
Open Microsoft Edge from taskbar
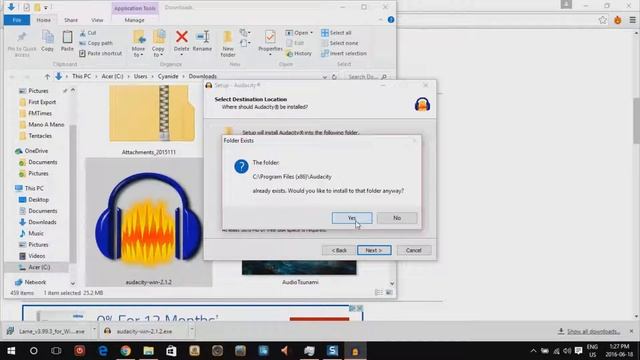102,351
